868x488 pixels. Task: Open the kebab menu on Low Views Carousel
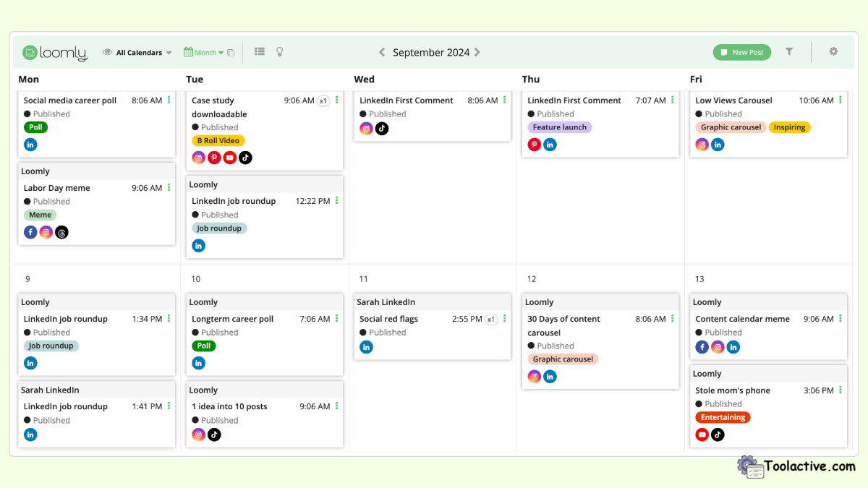coord(839,100)
